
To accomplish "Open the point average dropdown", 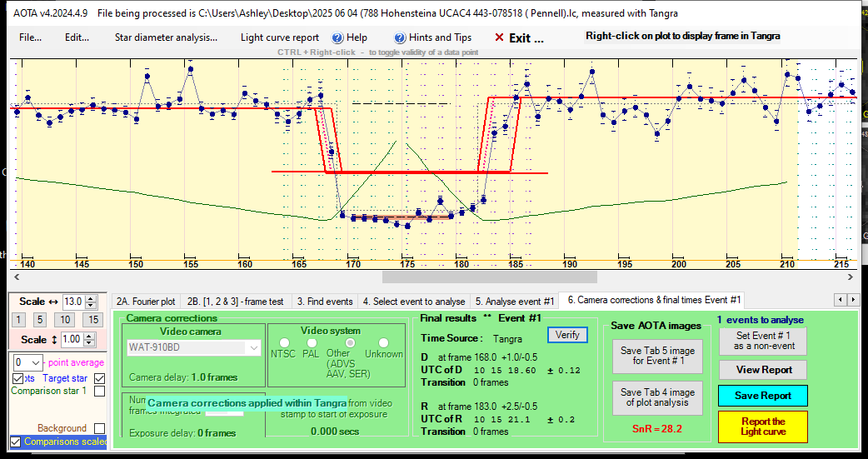I will click(x=34, y=362).
